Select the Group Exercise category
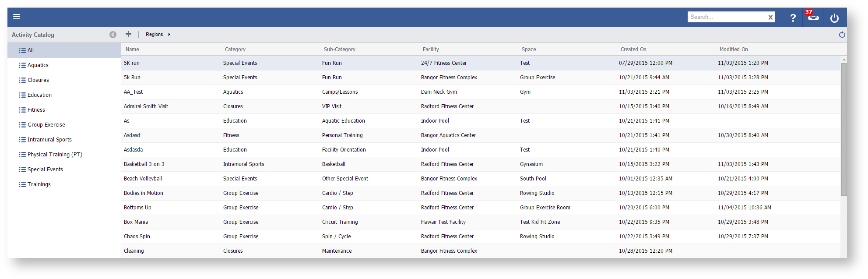This screenshot has width=868, height=279. tap(46, 125)
